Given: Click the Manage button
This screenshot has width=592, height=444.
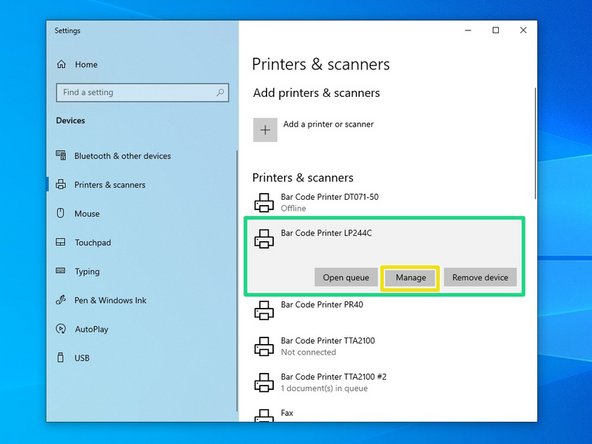Looking at the screenshot, I should [x=410, y=278].
